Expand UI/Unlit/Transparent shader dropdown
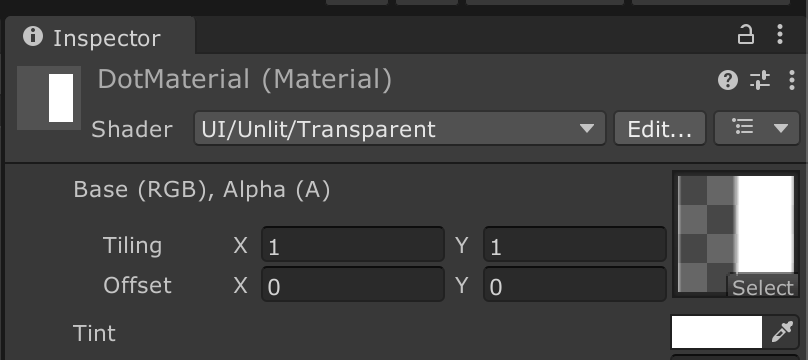Image resolution: width=808 pixels, height=360 pixels. coord(400,128)
